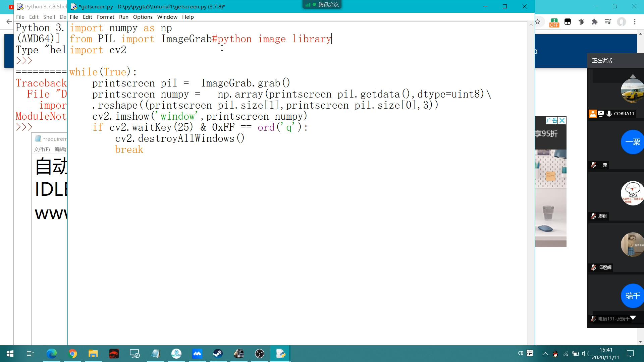This screenshot has width=644, height=362.
Task: Click the blue 瑞千 participant avatar
Action: click(x=632, y=296)
